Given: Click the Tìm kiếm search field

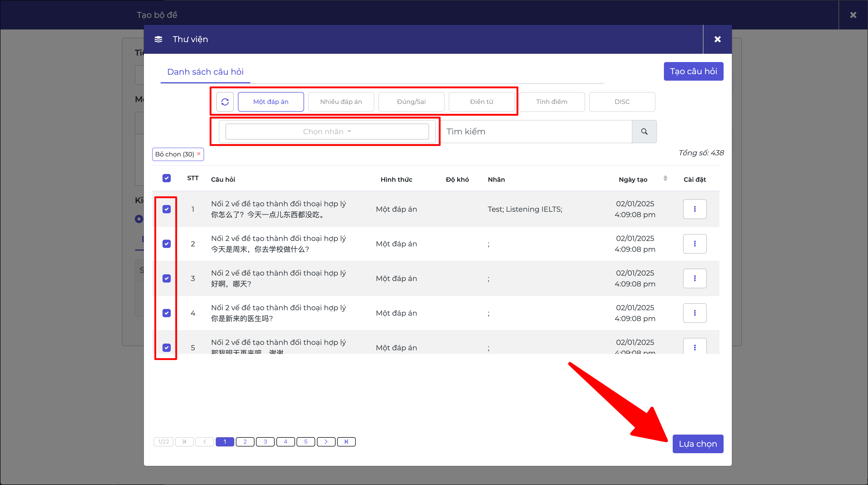Looking at the screenshot, I should pyautogui.click(x=536, y=132).
